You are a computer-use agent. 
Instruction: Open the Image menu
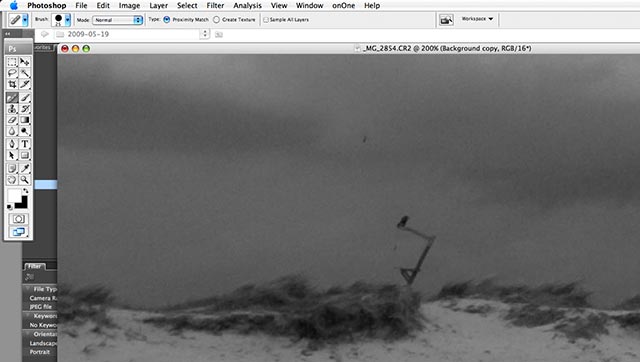(129, 6)
